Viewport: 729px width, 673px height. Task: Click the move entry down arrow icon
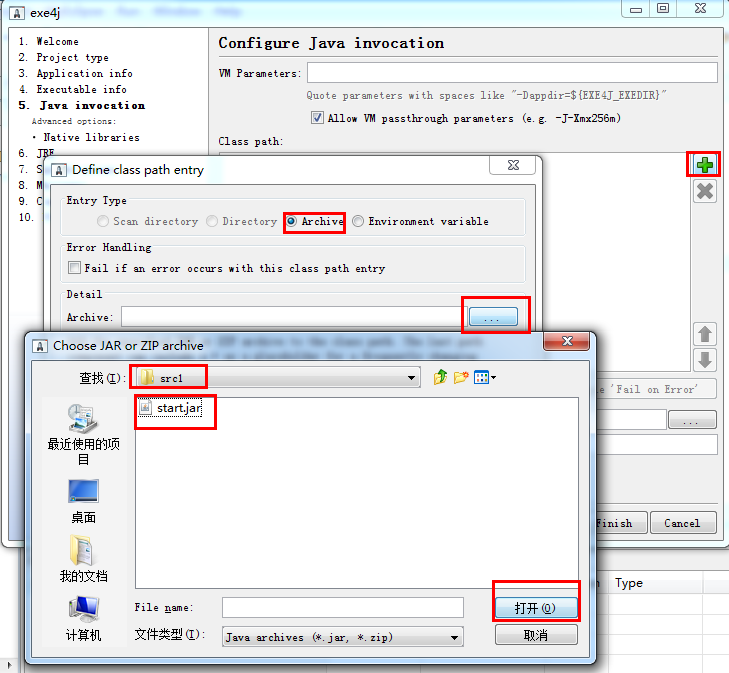(x=705, y=360)
